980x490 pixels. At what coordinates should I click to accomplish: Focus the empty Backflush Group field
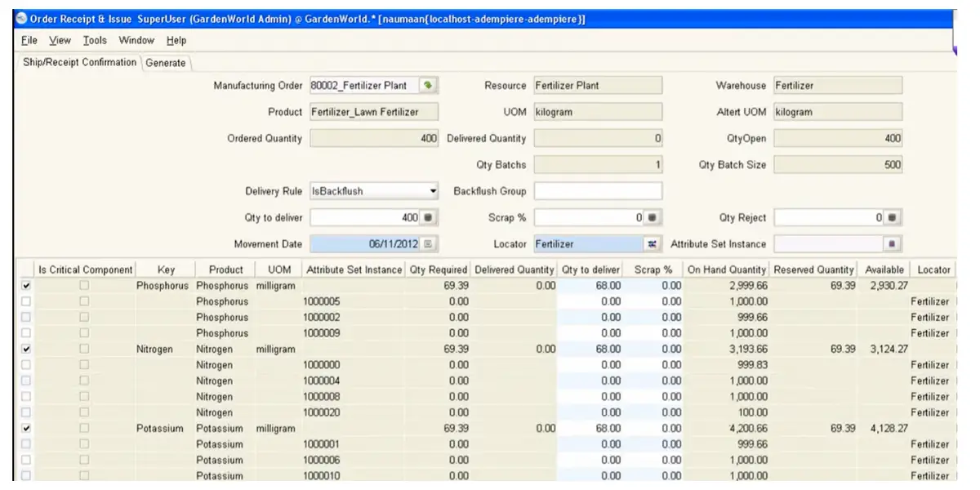click(598, 191)
